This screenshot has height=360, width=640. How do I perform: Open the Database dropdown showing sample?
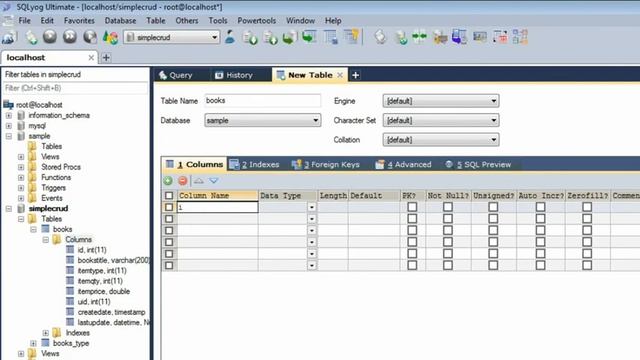click(262, 120)
